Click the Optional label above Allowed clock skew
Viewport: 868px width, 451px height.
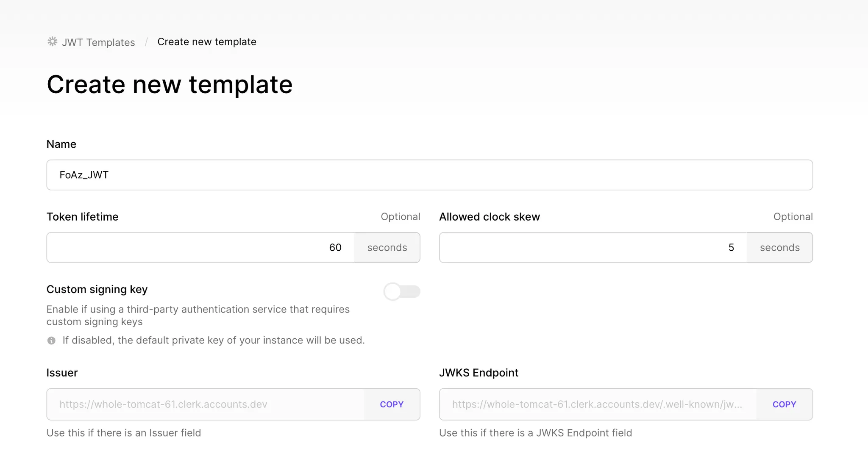point(793,216)
